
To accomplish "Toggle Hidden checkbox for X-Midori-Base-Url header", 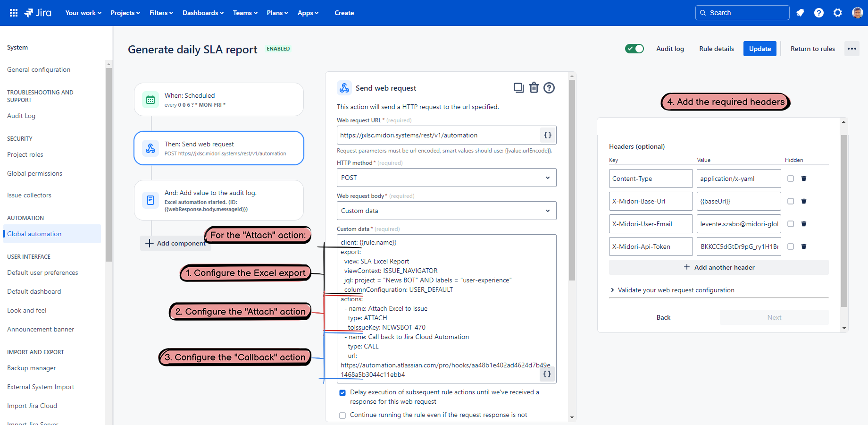I will pos(791,201).
